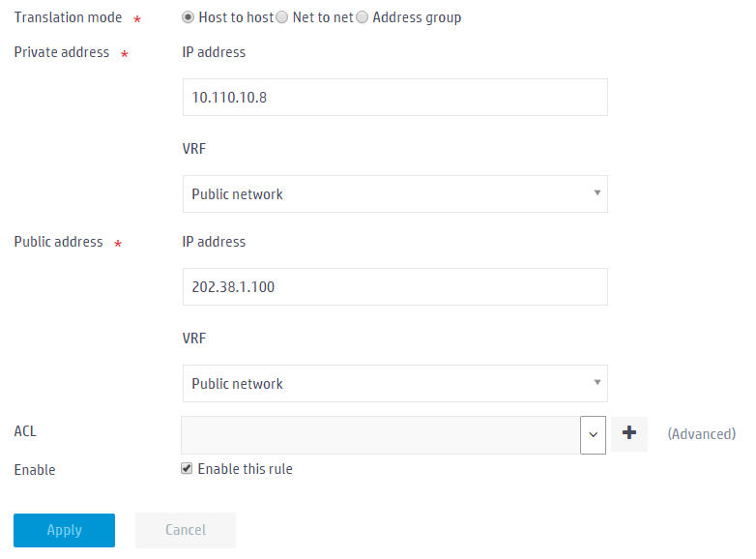This screenshot has width=756, height=559.
Task: Click the "Net to net" label text
Action: click(x=323, y=17)
